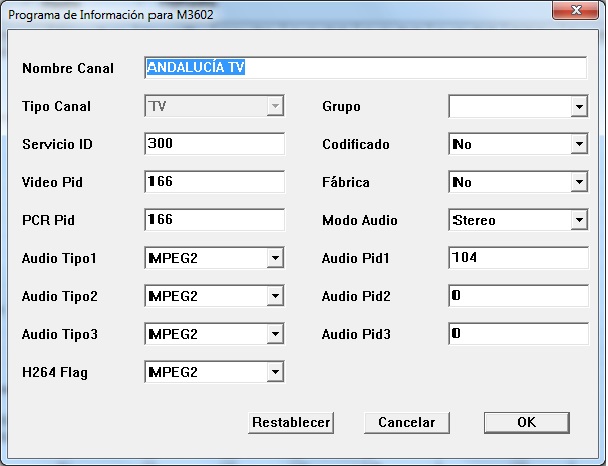Click the Nombre Canal label
This screenshot has width=608, height=466.
pyautogui.click(x=68, y=68)
